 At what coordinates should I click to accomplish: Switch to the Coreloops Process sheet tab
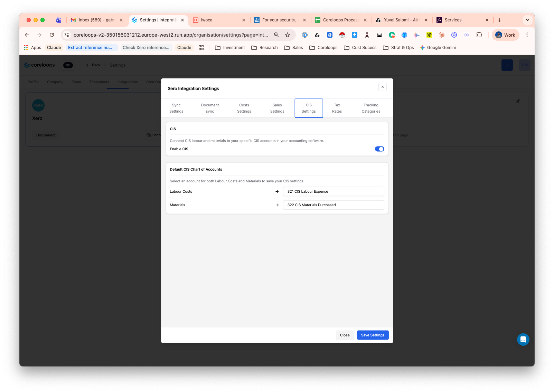coord(340,20)
